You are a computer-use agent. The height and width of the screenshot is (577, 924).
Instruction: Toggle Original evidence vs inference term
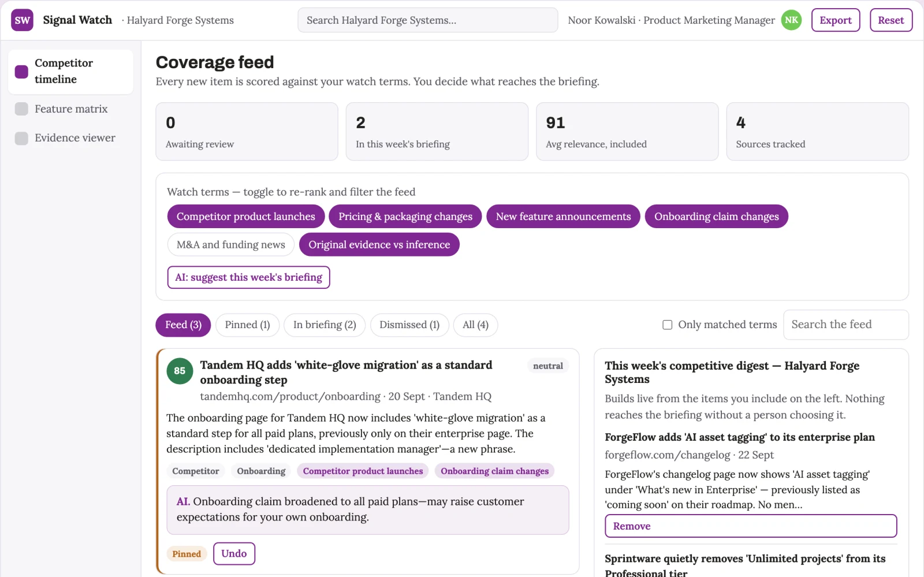click(x=379, y=245)
